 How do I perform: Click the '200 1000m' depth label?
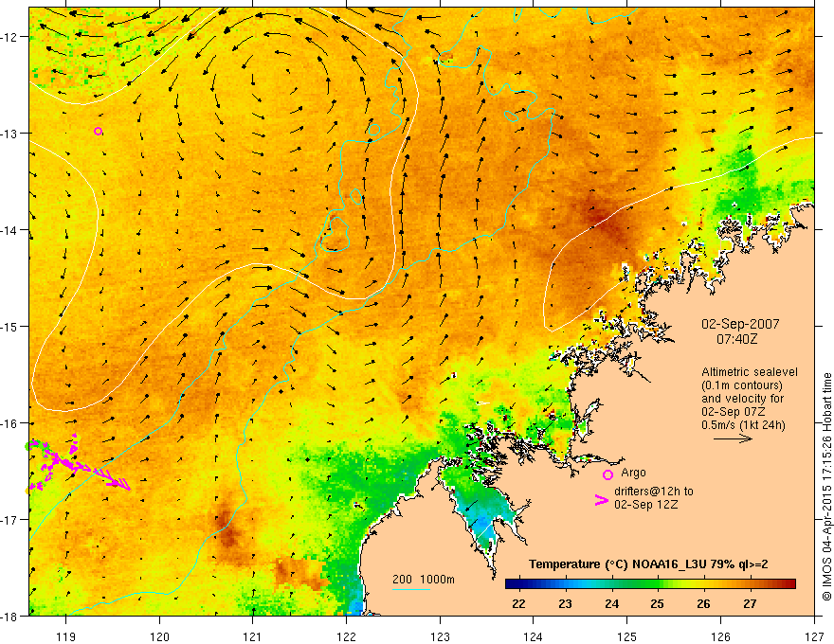pyautogui.click(x=424, y=580)
